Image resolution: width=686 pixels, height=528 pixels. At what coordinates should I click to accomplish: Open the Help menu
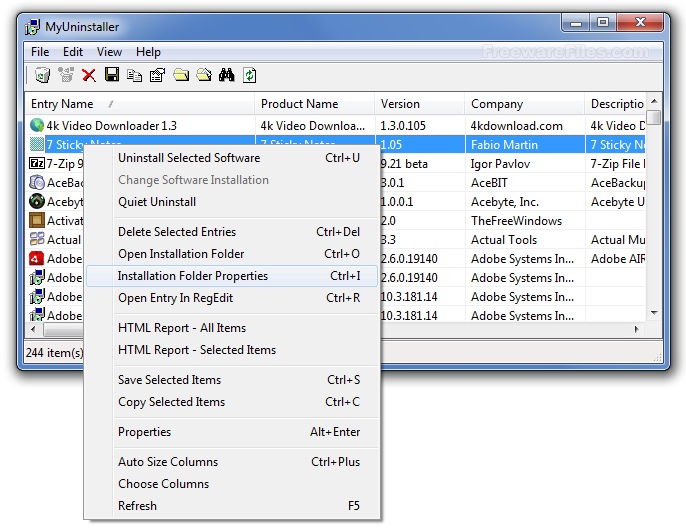click(148, 52)
